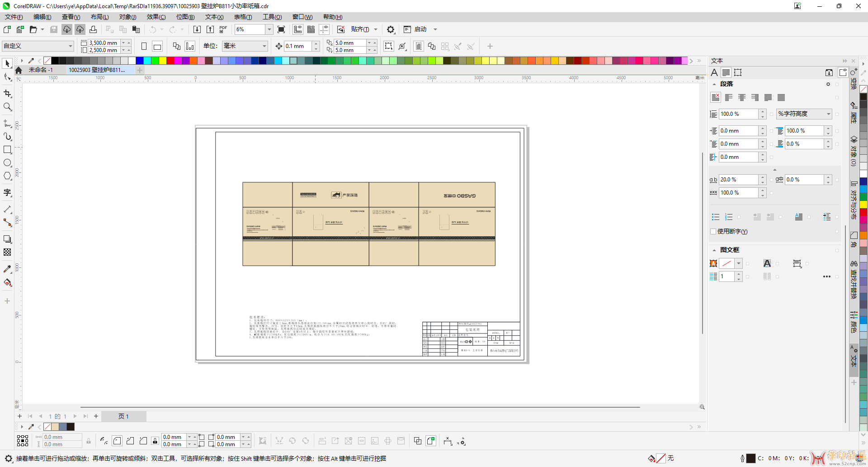Click the 页 1 page tab

point(123,416)
